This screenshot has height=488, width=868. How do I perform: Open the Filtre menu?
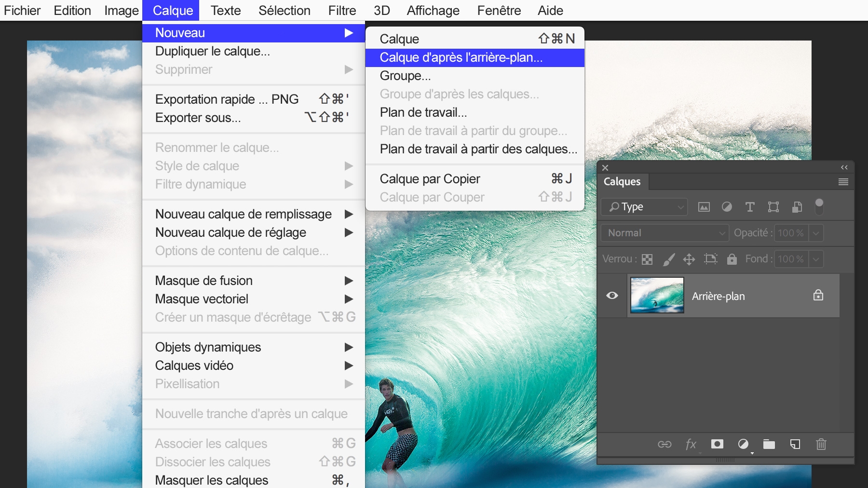point(341,10)
